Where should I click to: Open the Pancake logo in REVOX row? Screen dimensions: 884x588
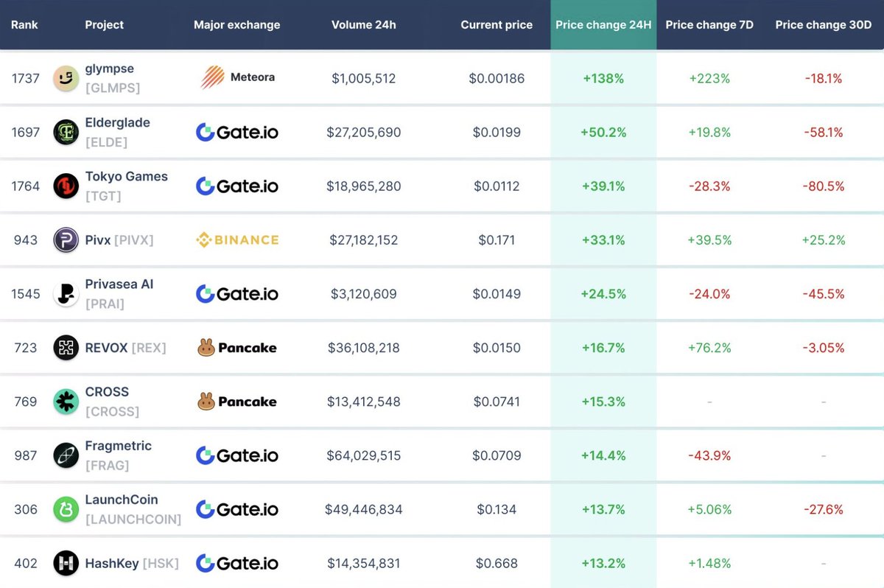click(x=237, y=348)
